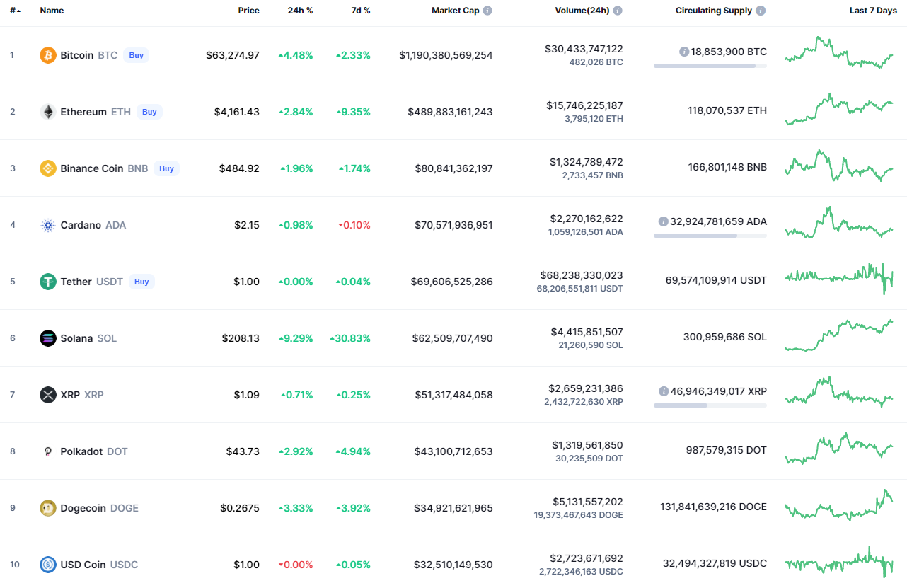This screenshot has width=907, height=588.
Task: Click the Cardano logo icon
Action: point(48,225)
